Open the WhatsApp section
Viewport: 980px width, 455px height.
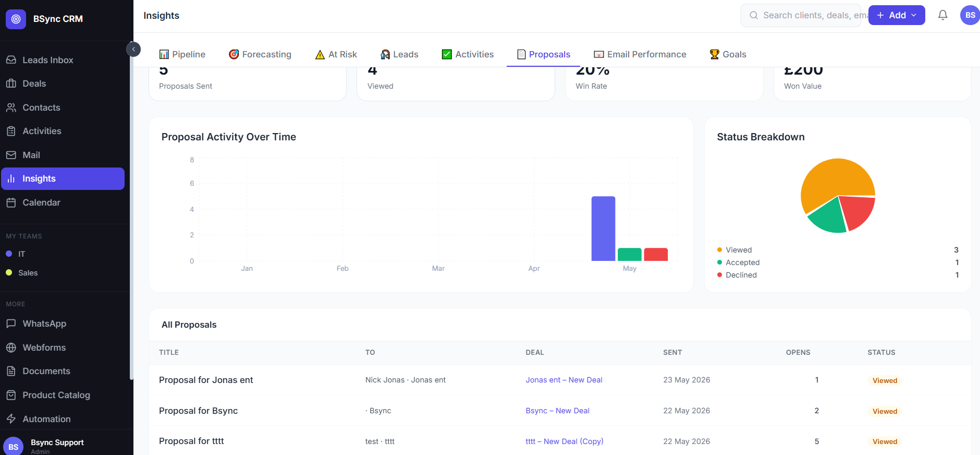coord(63,324)
